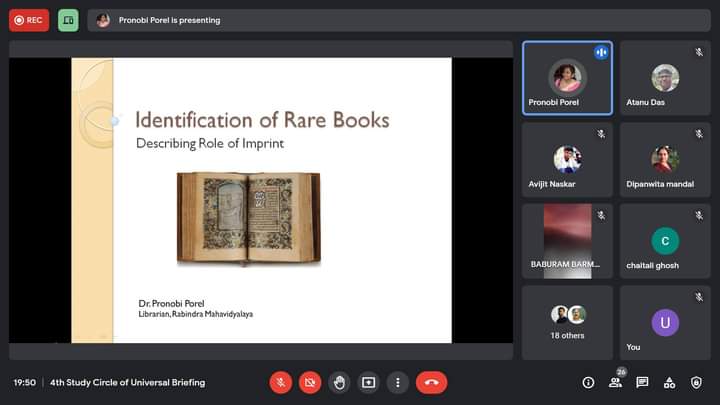Select the Atanu Das participant tile
This screenshot has height=405, width=720.
point(665,78)
